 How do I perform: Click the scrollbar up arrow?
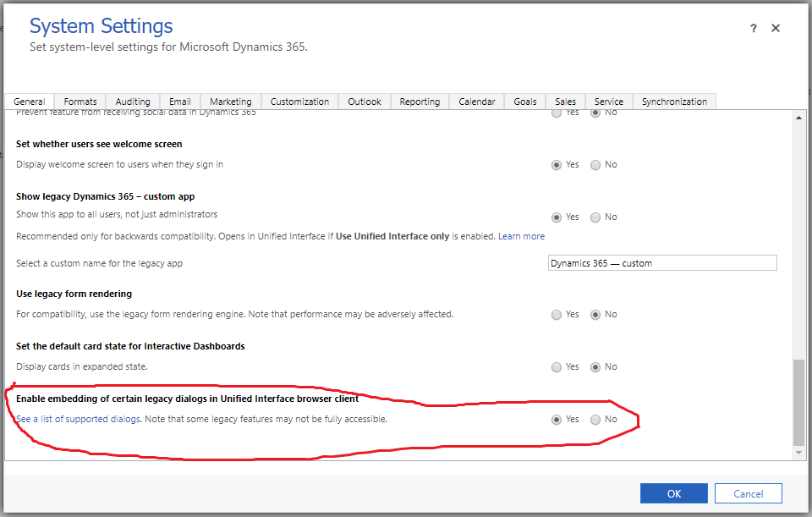[x=799, y=118]
